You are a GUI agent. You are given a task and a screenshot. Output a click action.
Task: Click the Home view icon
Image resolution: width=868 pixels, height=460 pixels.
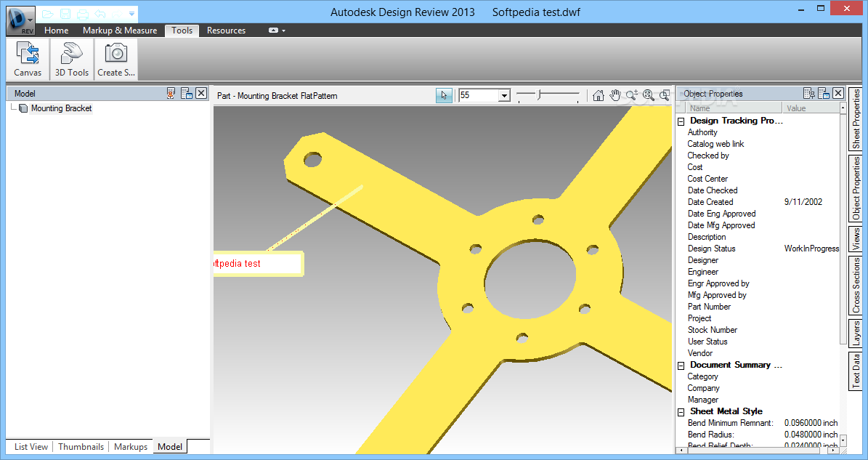coord(598,96)
